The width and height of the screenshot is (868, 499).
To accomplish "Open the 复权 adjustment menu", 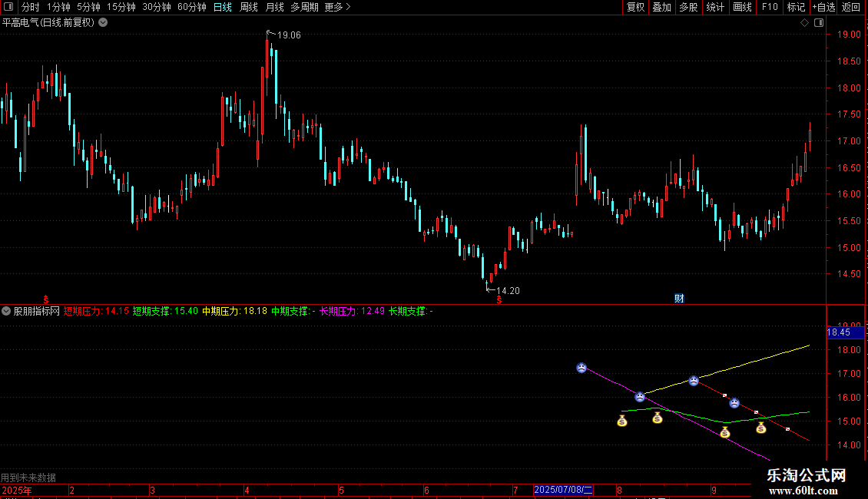I will point(635,7).
